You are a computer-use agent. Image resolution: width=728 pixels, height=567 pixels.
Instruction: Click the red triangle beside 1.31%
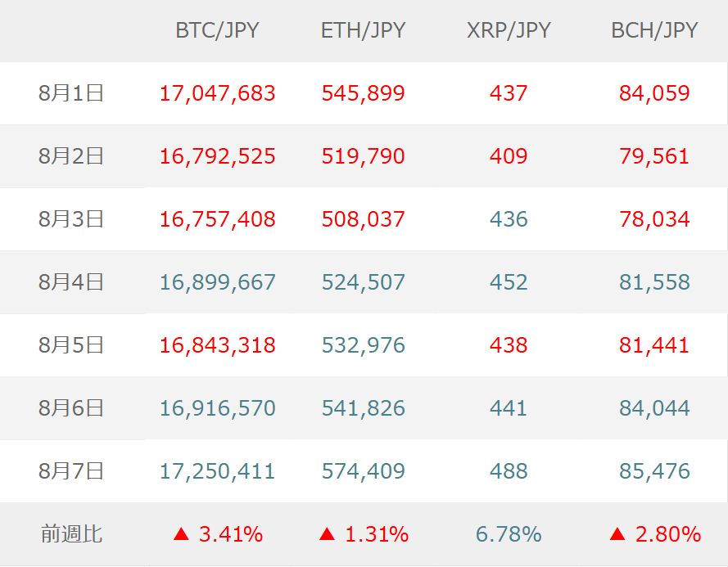pyautogui.click(x=327, y=535)
